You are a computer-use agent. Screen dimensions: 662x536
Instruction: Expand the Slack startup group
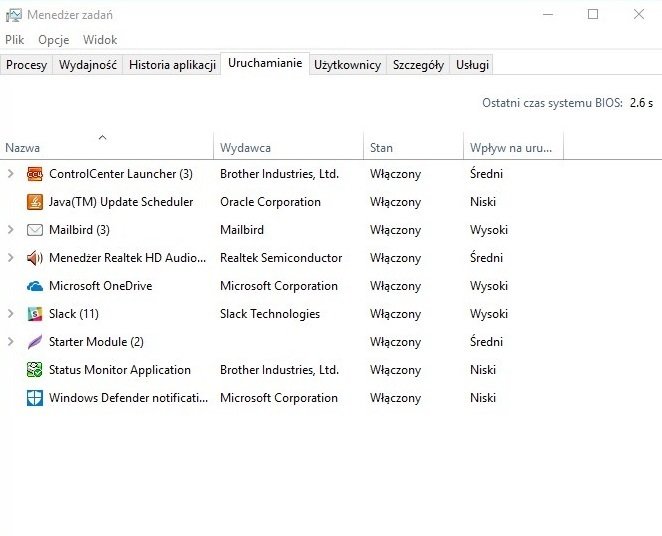click(11, 314)
